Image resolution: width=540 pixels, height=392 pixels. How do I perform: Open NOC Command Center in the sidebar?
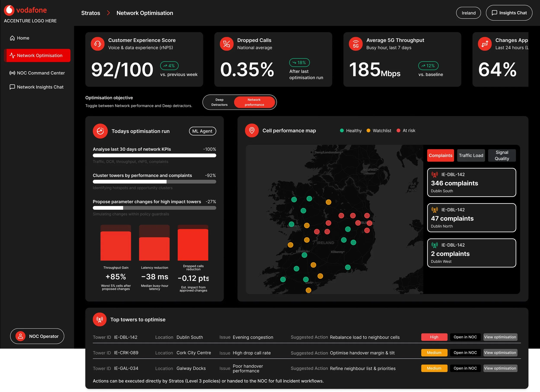pos(37,73)
